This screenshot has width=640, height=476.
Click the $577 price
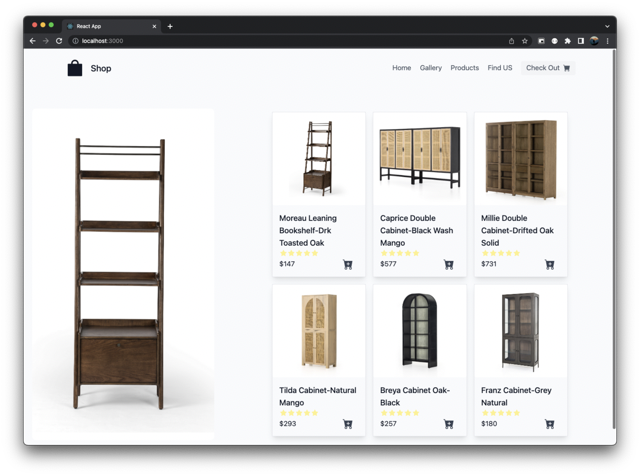pos(388,264)
